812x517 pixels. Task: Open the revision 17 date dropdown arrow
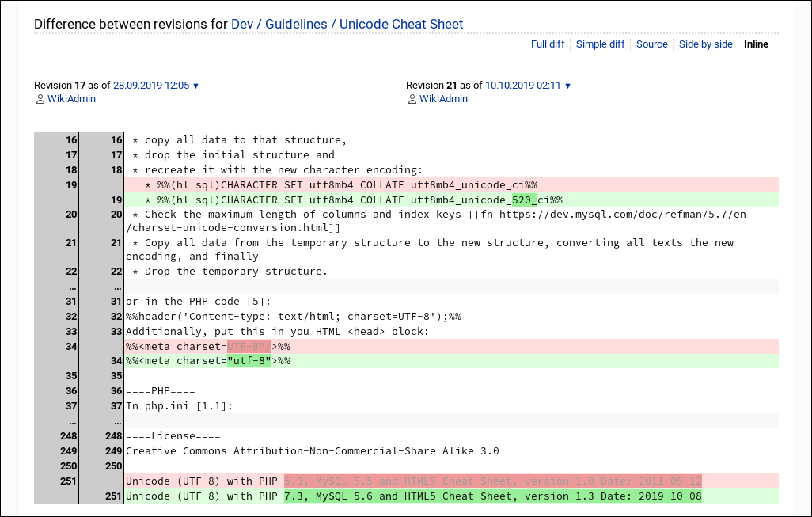coord(195,85)
